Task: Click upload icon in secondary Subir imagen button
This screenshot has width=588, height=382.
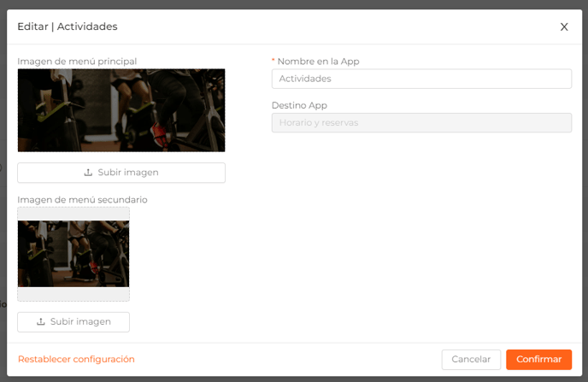Action: click(41, 321)
